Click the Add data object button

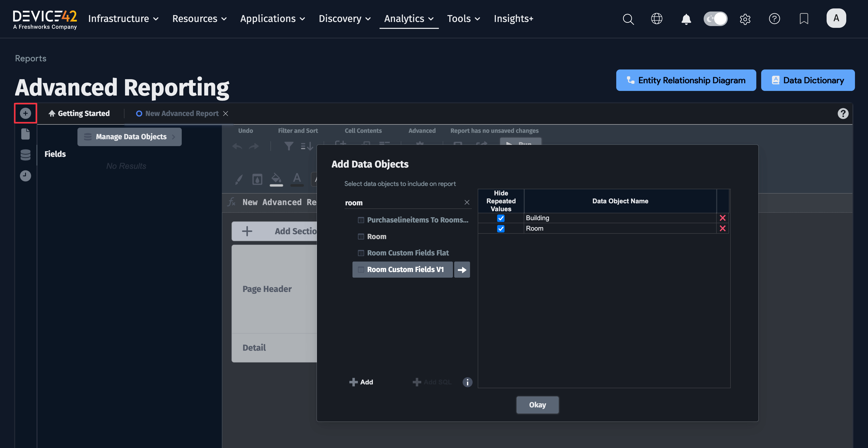361,382
